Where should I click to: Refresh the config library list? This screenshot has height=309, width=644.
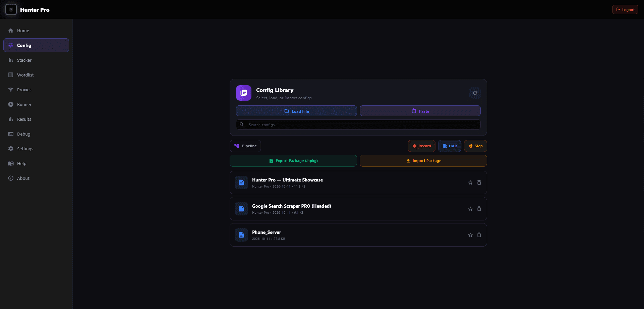pyautogui.click(x=475, y=93)
